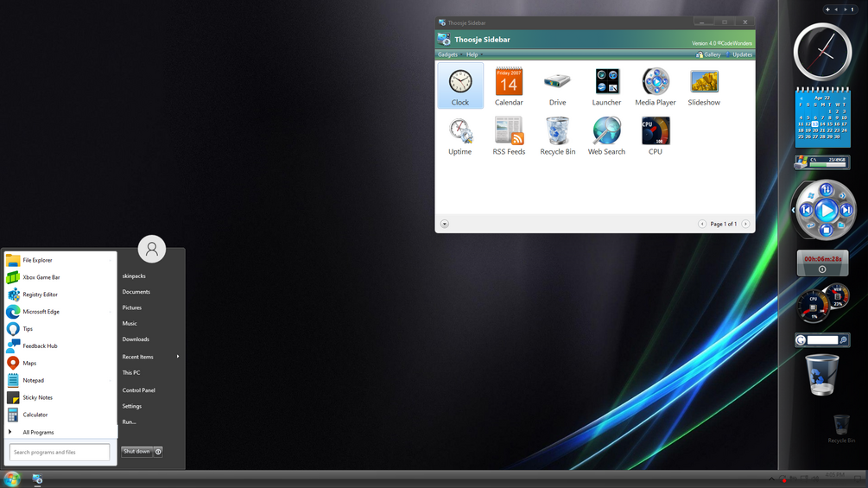Check for Updates in Thoosje Sidebar
Image resolution: width=868 pixels, height=488 pixels.
739,54
